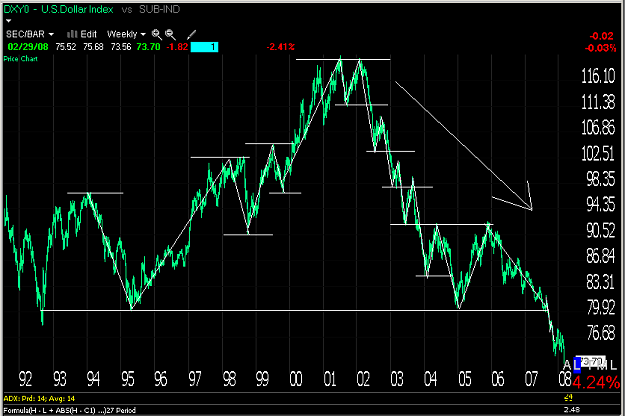Select the A scale option at bottom right
Viewport: 625px width, 416px height.
[x=567, y=365]
